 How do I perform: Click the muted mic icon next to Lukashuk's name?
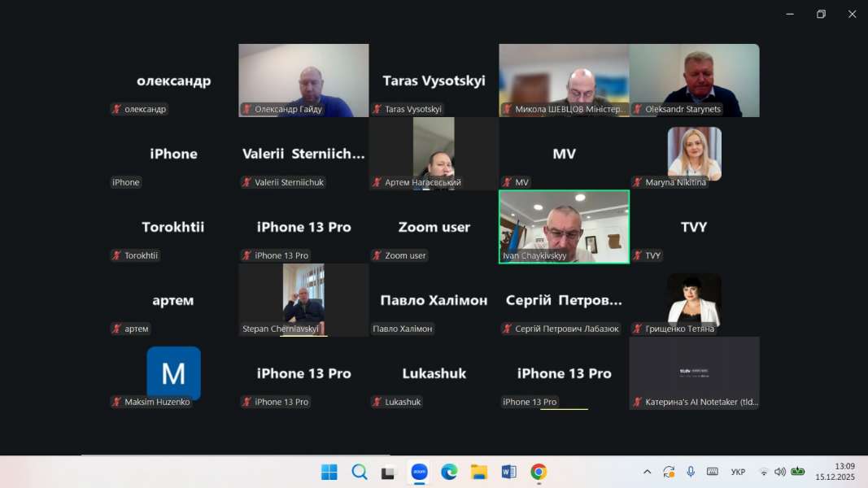point(377,402)
